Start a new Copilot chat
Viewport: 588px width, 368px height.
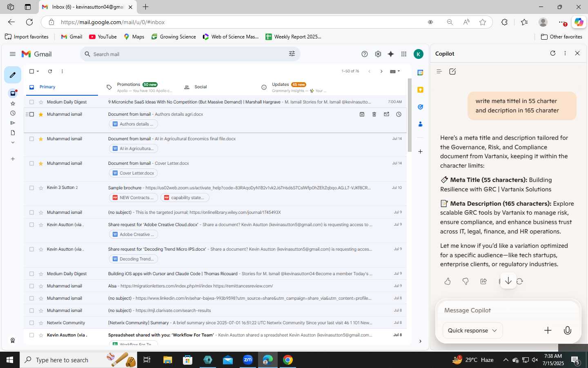(452, 72)
